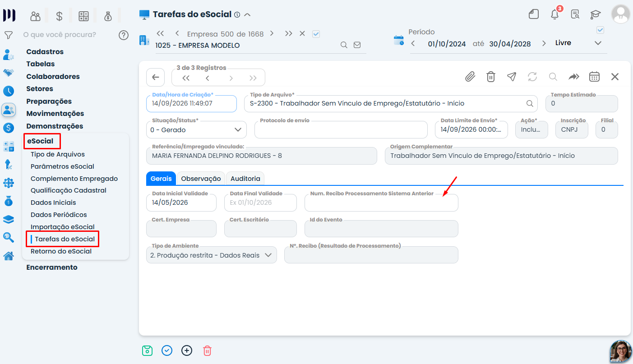Image resolution: width=633 pixels, height=364 pixels.
Task: Open Parâmetros eSocial in sidebar
Action: 62,166
